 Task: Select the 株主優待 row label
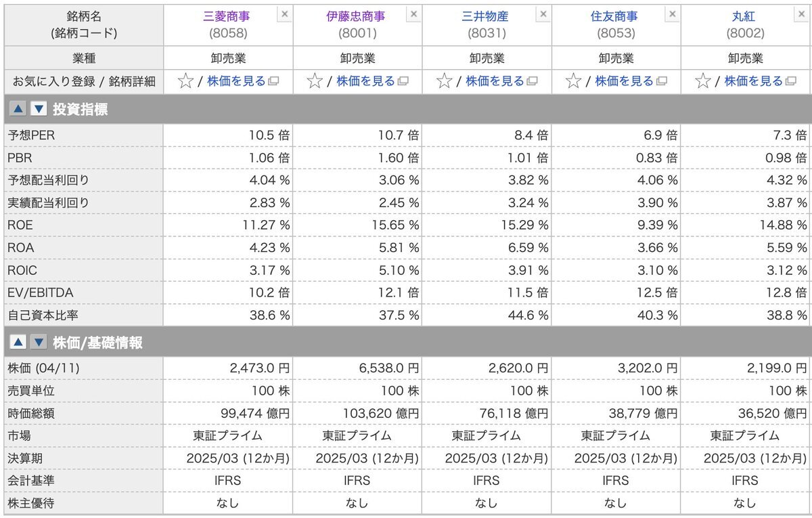[x=31, y=503]
